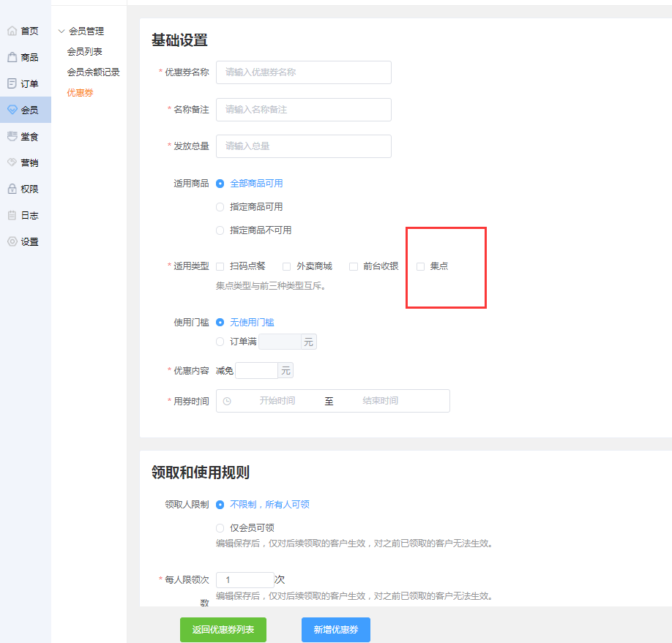Check the 前台收银 checkbox

pyautogui.click(x=353, y=266)
